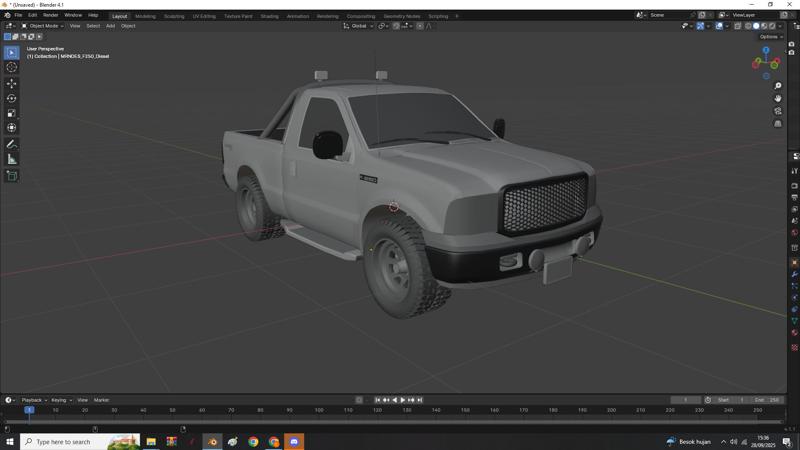800x450 pixels.
Task: Toggle viewport gizmos button
Action: [701, 26]
